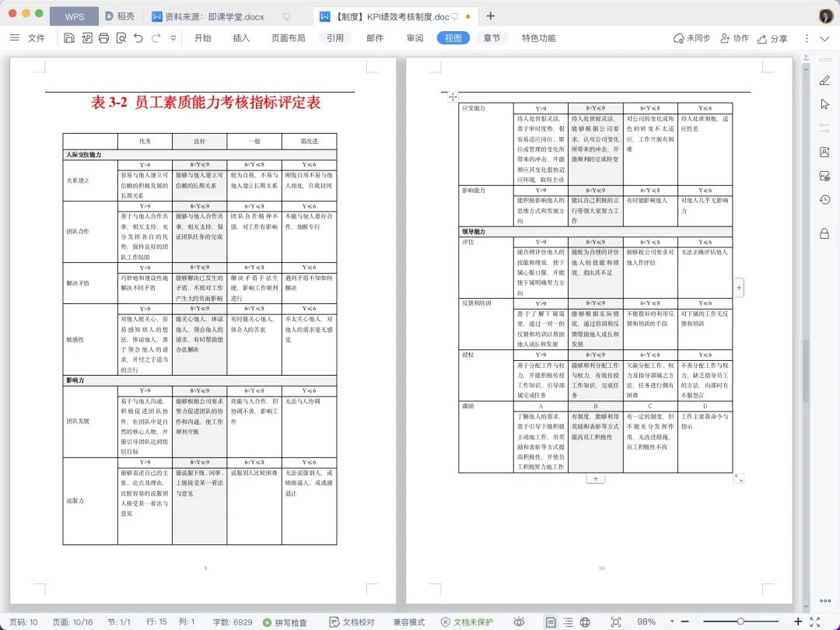The width and height of the screenshot is (840, 630).
Task: Click the history clock icon in sidebar
Action: pyautogui.click(x=824, y=200)
